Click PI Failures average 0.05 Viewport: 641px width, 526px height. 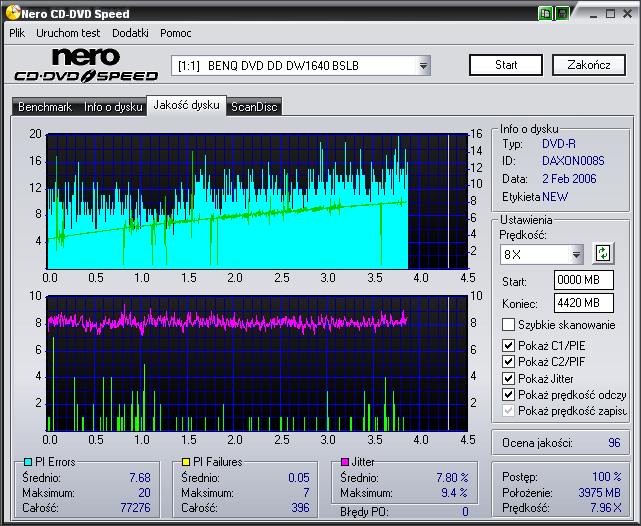[299, 478]
